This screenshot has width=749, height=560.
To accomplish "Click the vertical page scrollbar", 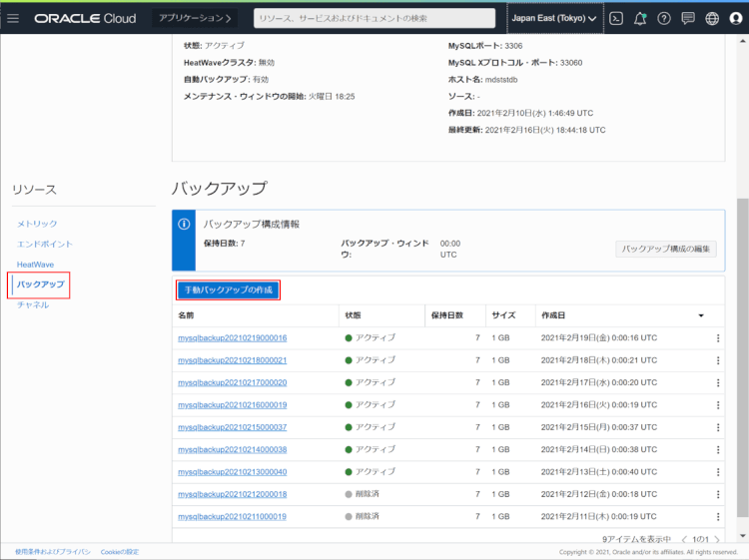I will [x=742, y=299].
